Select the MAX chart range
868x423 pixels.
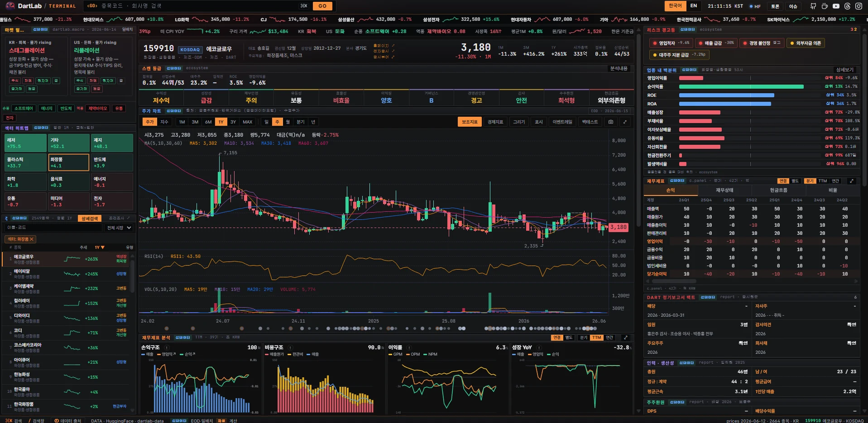(248, 122)
